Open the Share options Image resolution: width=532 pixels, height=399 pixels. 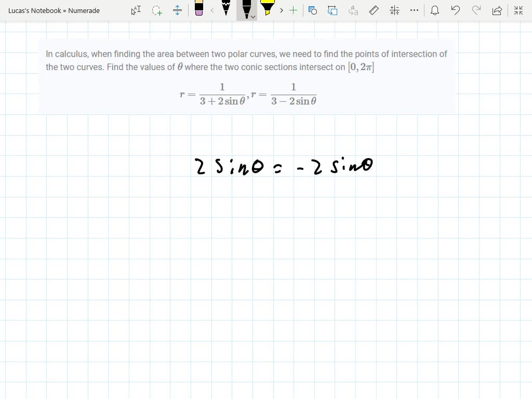497,10
